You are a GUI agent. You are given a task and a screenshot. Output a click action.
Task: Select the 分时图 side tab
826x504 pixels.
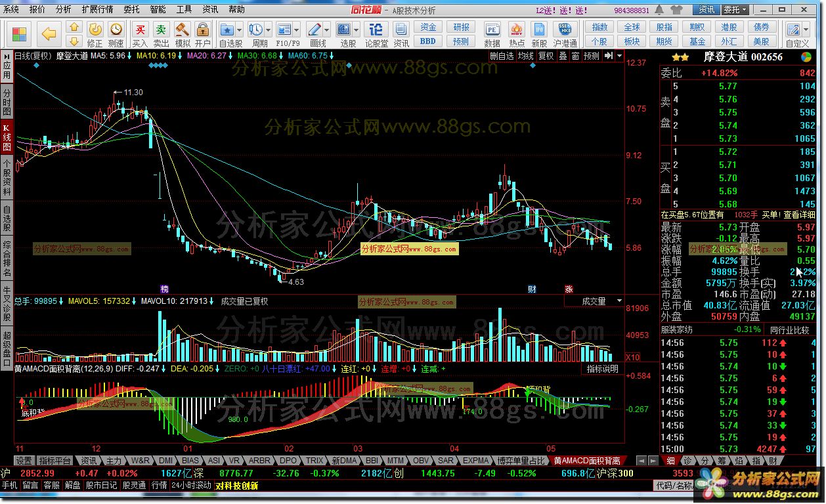(7, 102)
